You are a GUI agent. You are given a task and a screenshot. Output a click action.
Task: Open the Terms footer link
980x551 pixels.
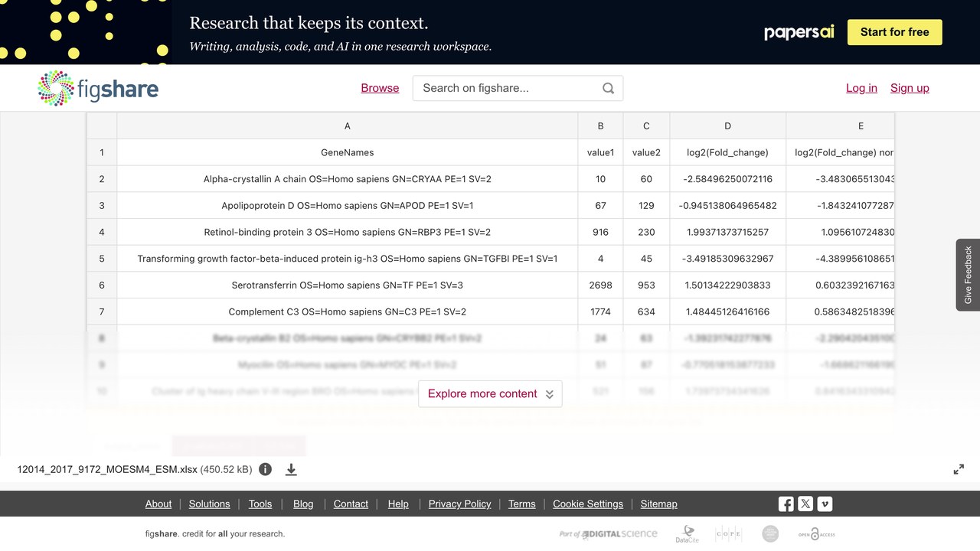click(522, 504)
